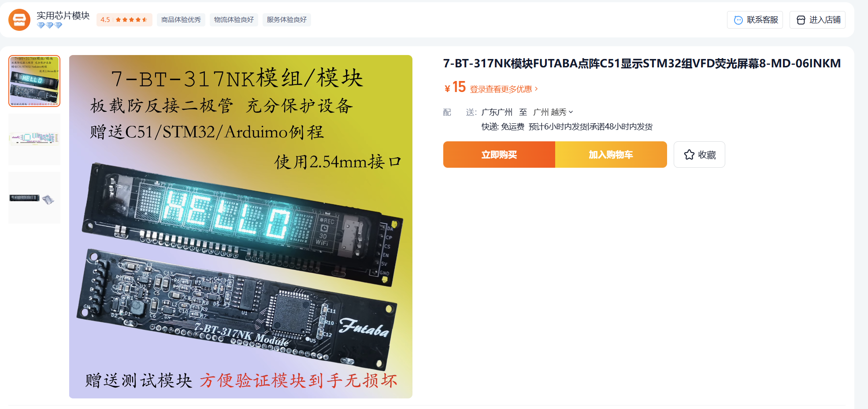Expand the 广州 越秀 delivery location dropdown

click(x=553, y=112)
